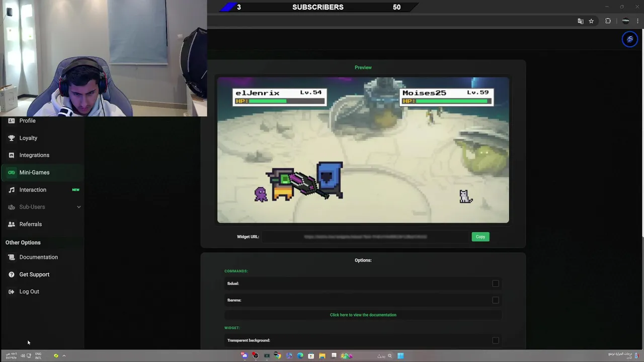644x362 pixels.
Task: Open the Documentation link in the sidebar
Action: [x=39, y=257]
